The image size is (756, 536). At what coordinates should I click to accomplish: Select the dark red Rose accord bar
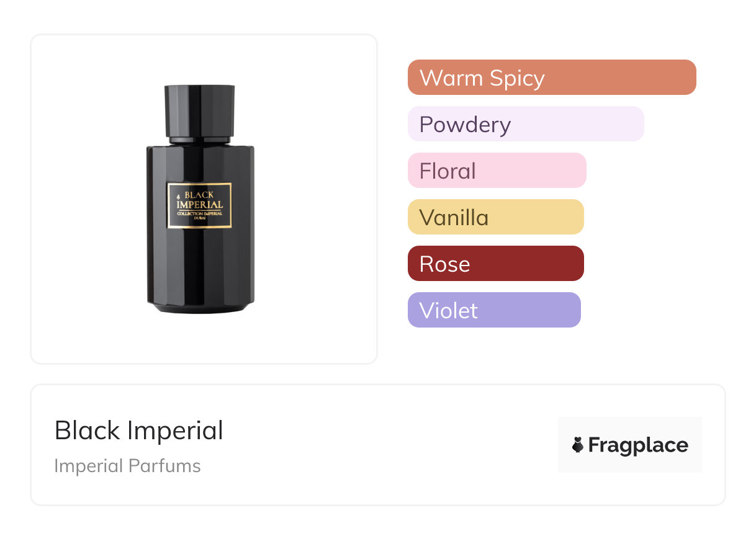click(x=495, y=264)
